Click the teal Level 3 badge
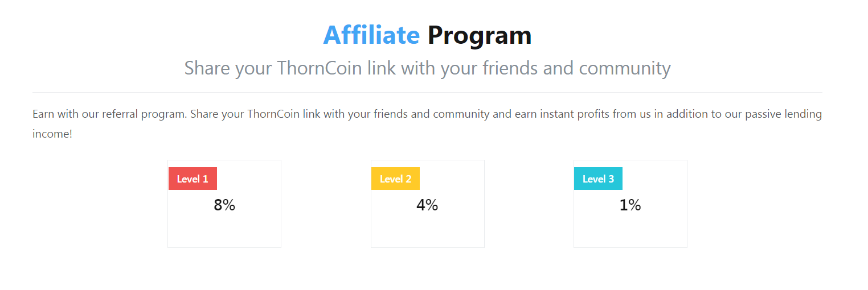 (x=598, y=179)
